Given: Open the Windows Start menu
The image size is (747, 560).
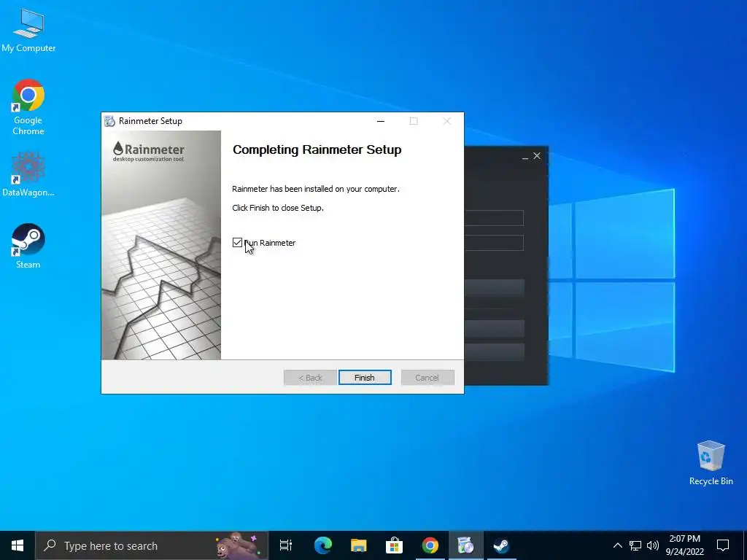Looking at the screenshot, I should pyautogui.click(x=18, y=545).
